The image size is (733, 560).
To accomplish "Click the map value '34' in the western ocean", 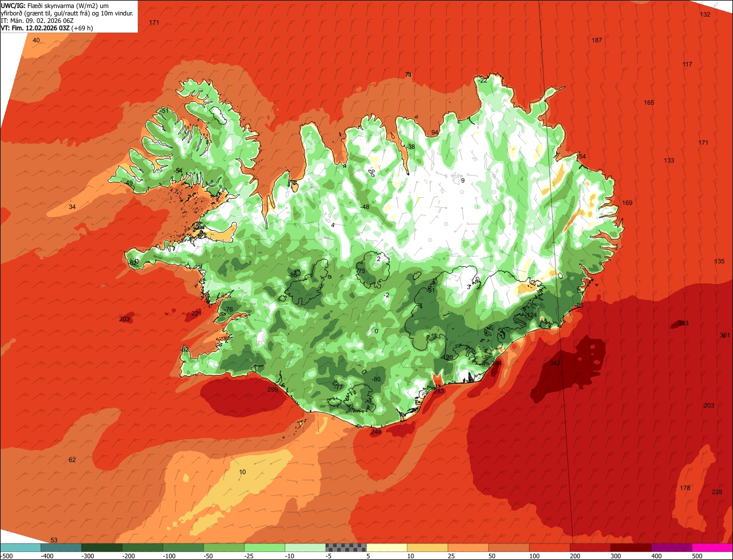I will click(x=72, y=207).
